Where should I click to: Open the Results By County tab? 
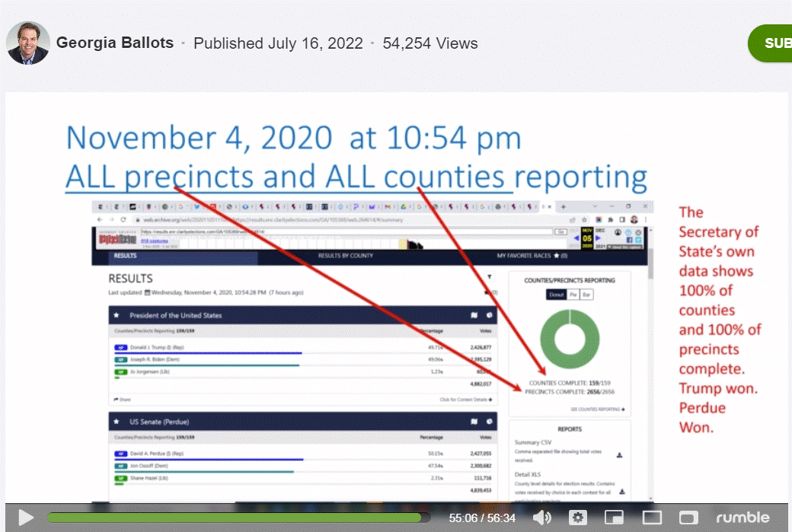click(345, 256)
